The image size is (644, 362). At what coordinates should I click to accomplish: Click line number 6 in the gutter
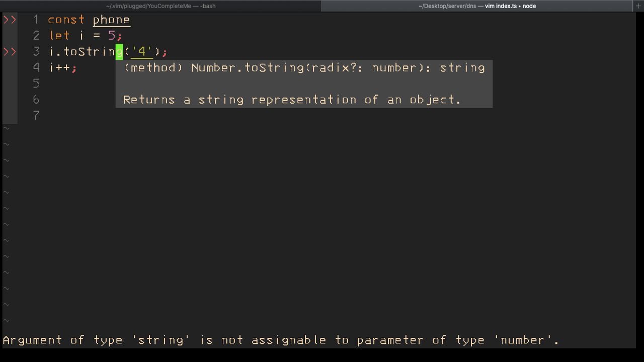(x=36, y=100)
